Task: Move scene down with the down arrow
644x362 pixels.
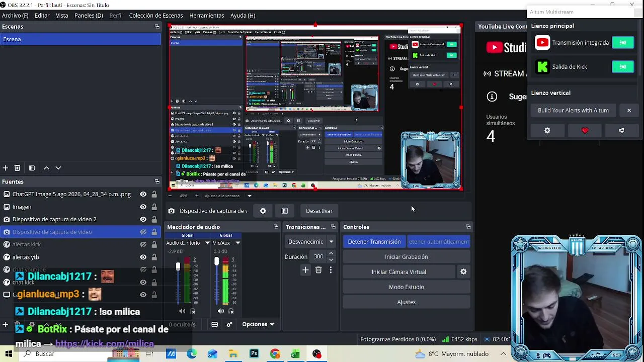Action: (58, 168)
